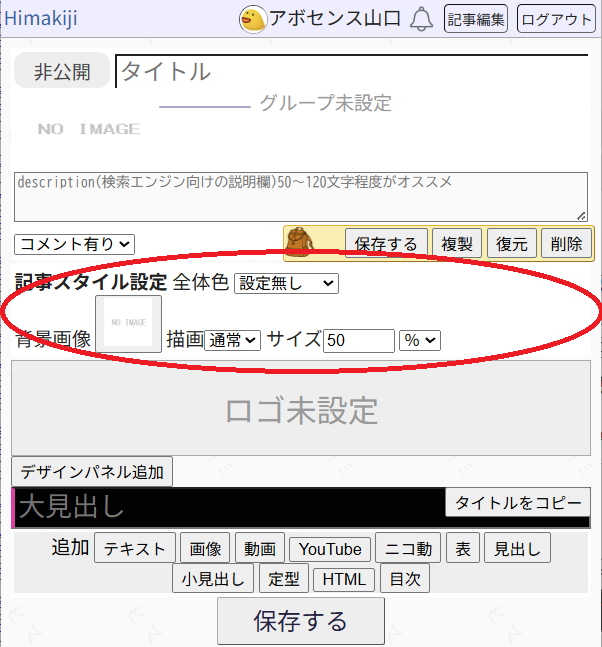
Task: Open the コメント有り dropdown
Action: coord(75,243)
